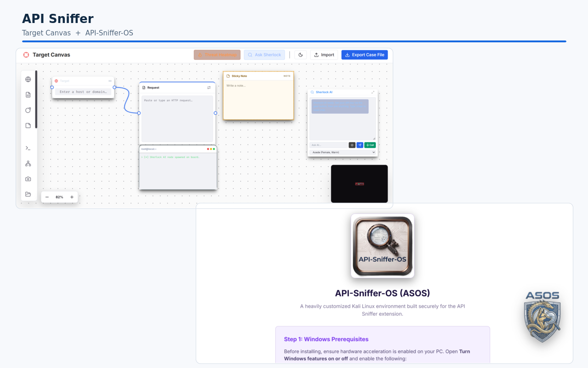
Task: Click the Import button
Action: [324, 55]
